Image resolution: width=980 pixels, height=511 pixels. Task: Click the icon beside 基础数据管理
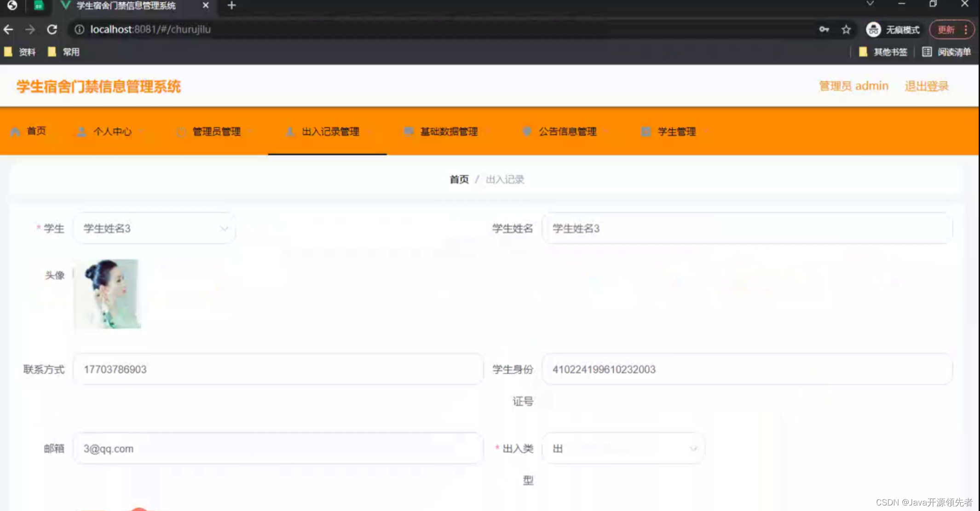click(x=408, y=132)
